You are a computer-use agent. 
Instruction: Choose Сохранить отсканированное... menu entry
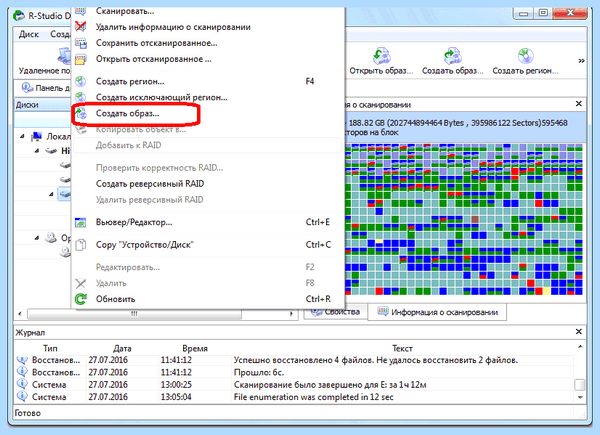(x=157, y=43)
